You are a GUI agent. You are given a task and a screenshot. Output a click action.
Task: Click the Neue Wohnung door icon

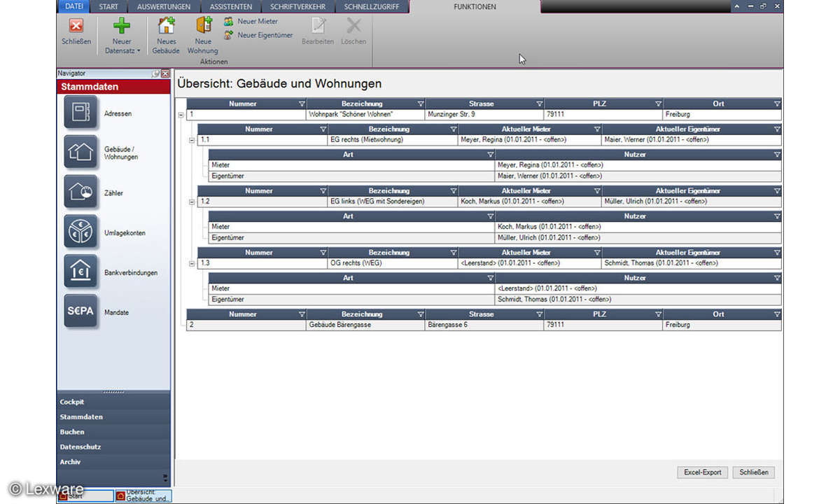(203, 26)
